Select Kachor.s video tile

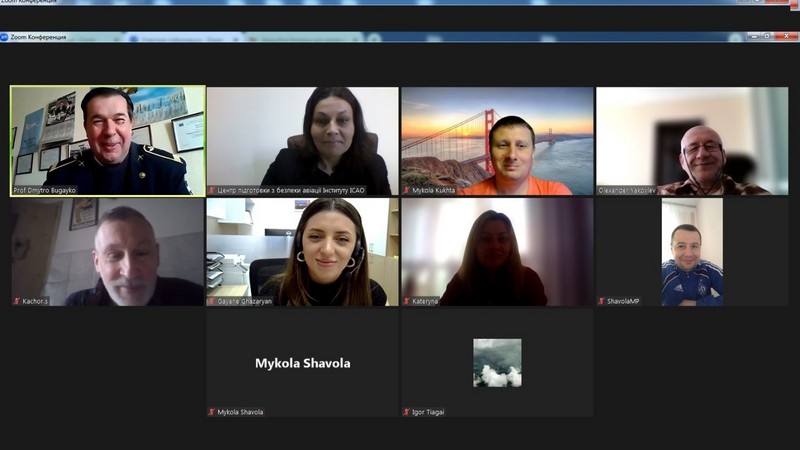(108, 250)
